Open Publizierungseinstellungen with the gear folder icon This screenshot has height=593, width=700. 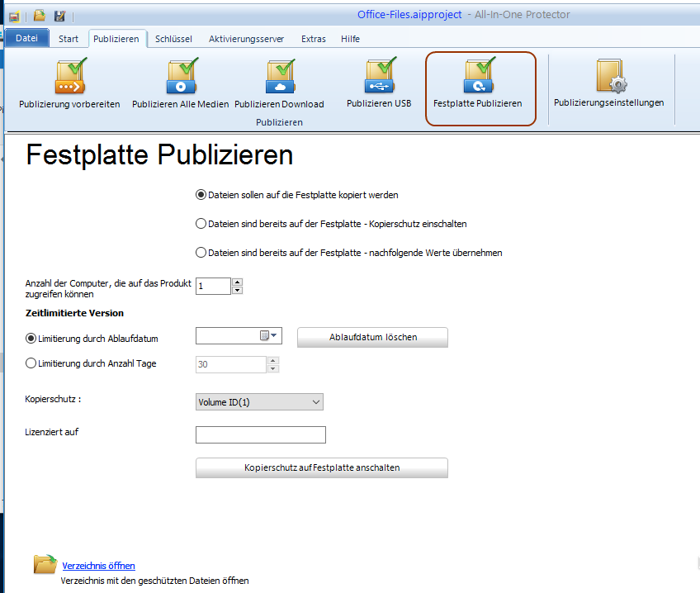tap(609, 77)
